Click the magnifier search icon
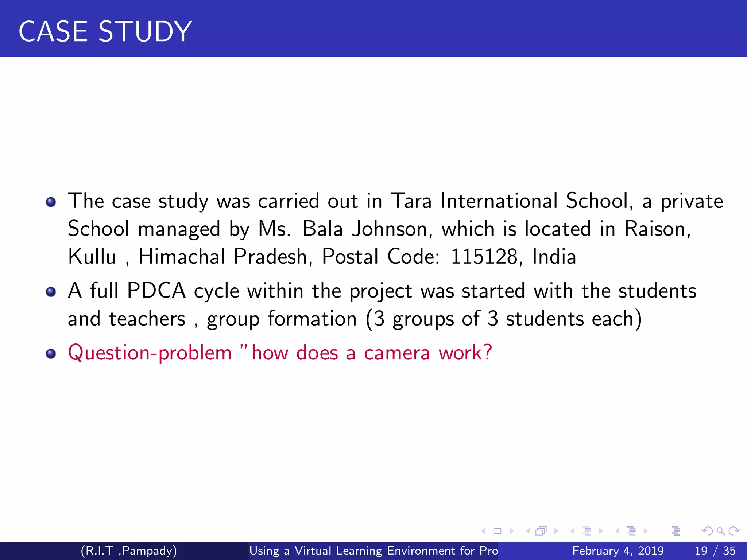Image resolution: width=747 pixels, height=560 pixels. click(720, 531)
